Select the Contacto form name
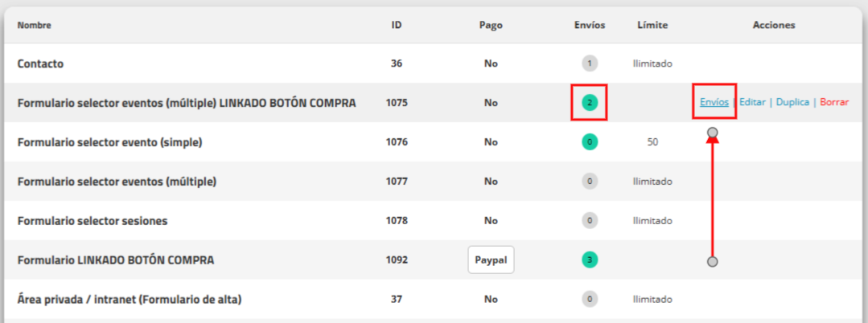The height and width of the screenshot is (323, 868). pos(40,63)
